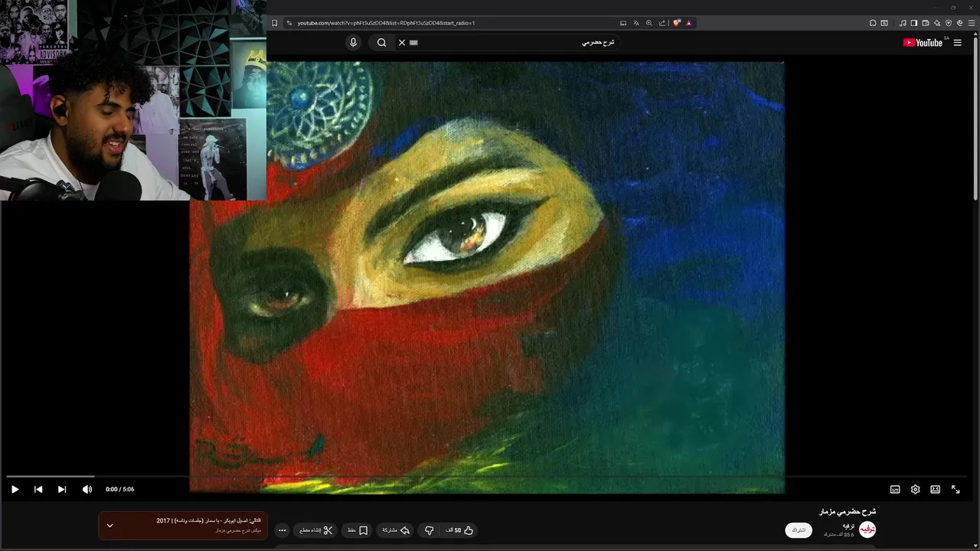980x551 pixels.
Task: Open channel name ترفيه link
Action: pos(848,526)
